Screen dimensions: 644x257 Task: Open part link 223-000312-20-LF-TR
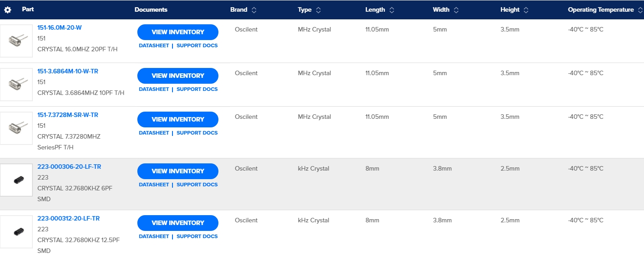68,218
